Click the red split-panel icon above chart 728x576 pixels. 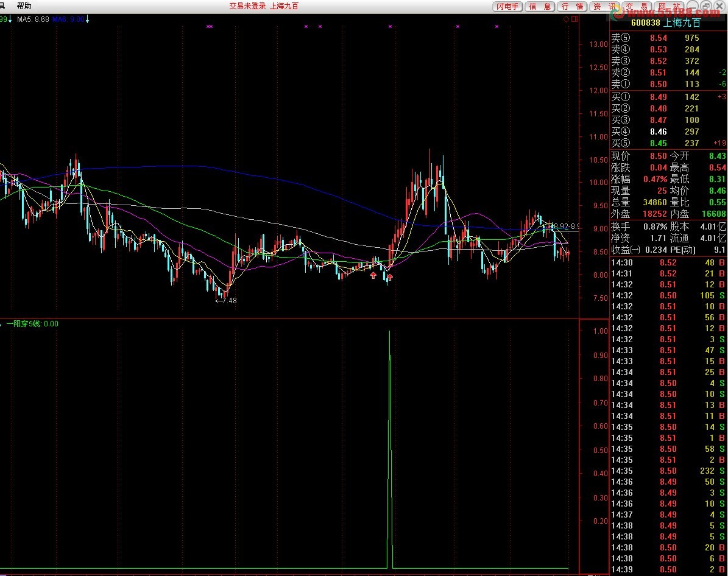coord(574,19)
